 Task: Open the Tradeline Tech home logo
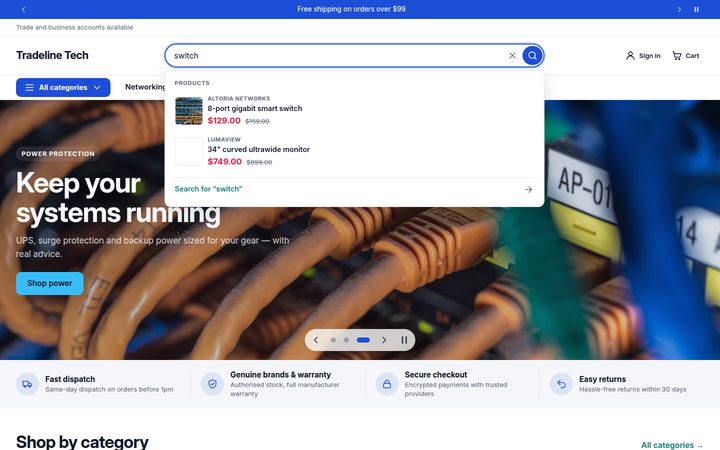point(52,55)
